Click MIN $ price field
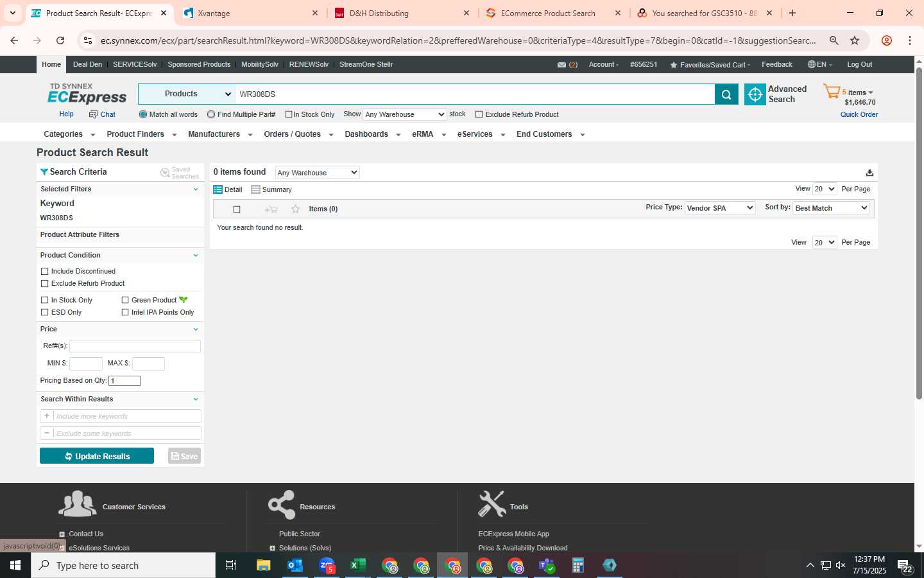 (86, 363)
